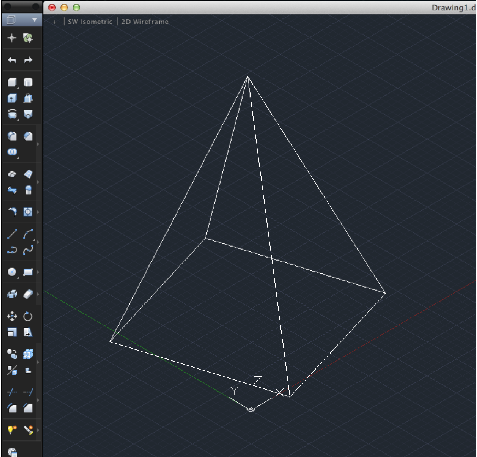477x457 pixels.
Task: Select the blue loft surface tool
Action: 12,190
